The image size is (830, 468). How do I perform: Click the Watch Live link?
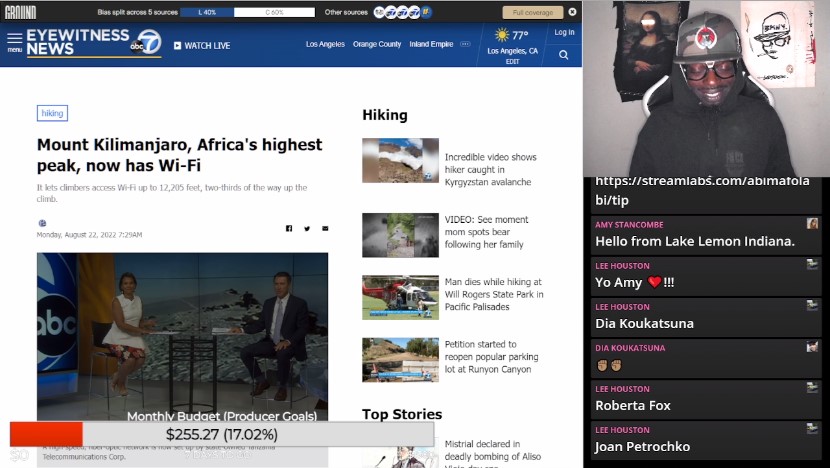coord(202,45)
